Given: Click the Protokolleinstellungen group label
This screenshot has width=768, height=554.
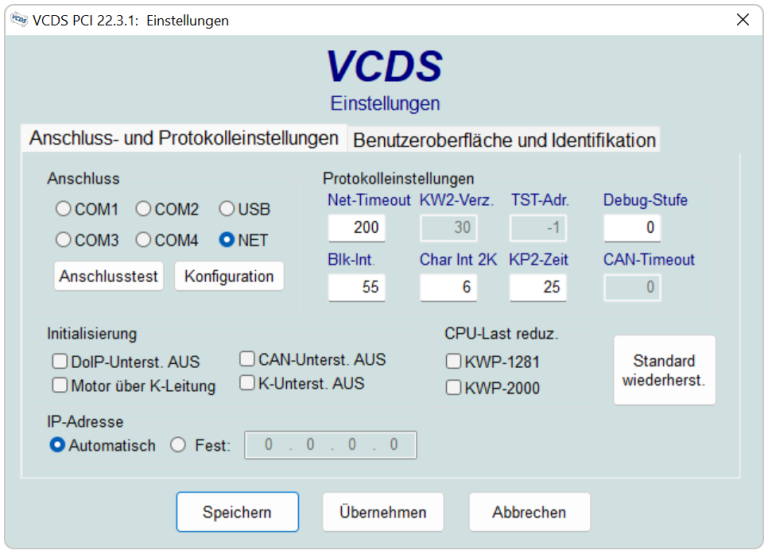Looking at the screenshot, I should click(398, 178).
